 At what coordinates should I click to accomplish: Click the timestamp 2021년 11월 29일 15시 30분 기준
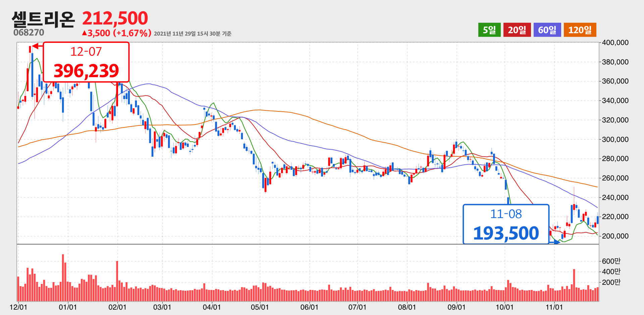tap(193, 34)
